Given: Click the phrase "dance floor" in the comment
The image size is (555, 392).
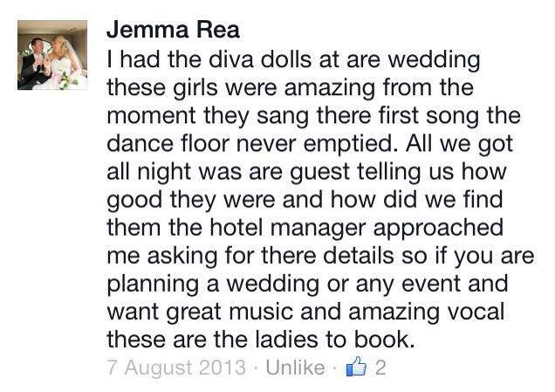Looking at the screenshot, I should click(168, 143).
